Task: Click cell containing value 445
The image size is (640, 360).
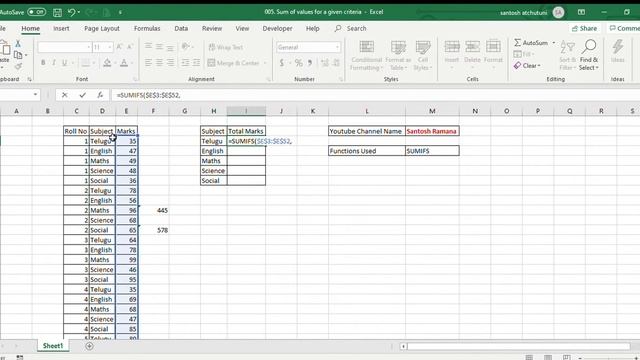Action: tap(153, 210)
